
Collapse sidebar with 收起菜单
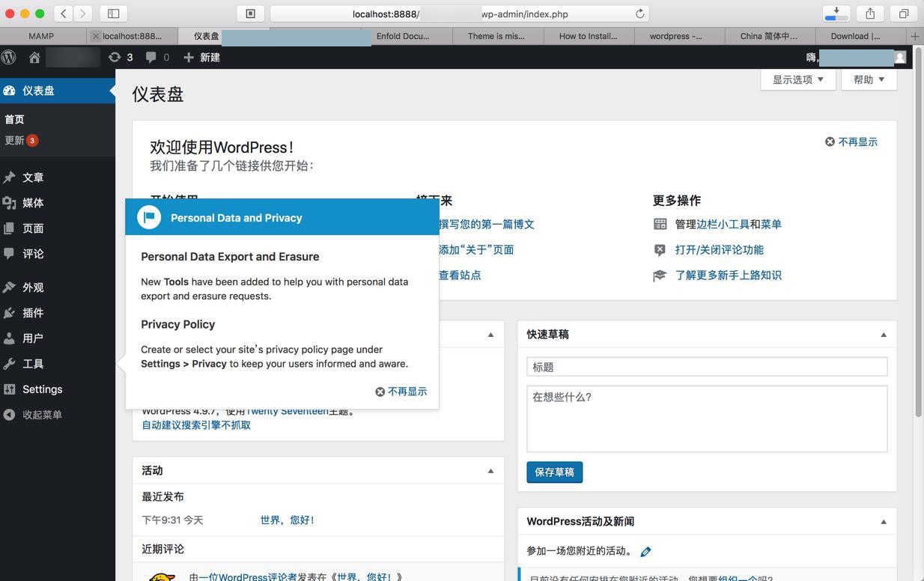(x=58, y=415)
